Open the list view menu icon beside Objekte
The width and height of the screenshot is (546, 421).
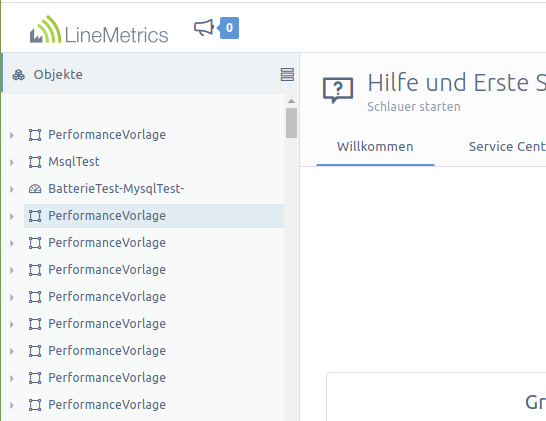pos(287,75)
